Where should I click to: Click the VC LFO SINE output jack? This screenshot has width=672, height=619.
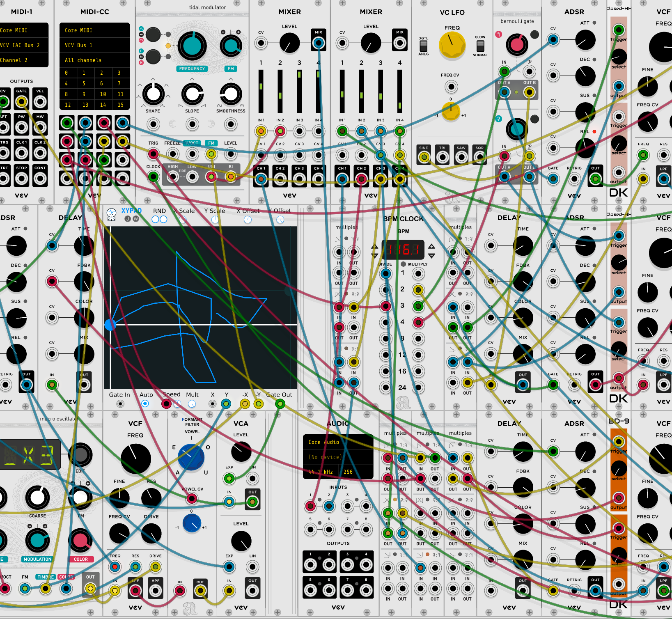424,157
